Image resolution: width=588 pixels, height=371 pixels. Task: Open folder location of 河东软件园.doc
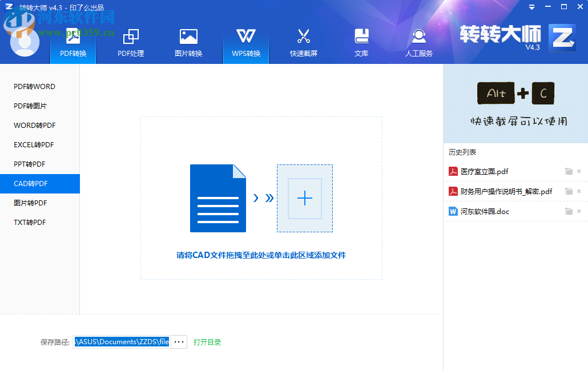click(x=568, y=211)
